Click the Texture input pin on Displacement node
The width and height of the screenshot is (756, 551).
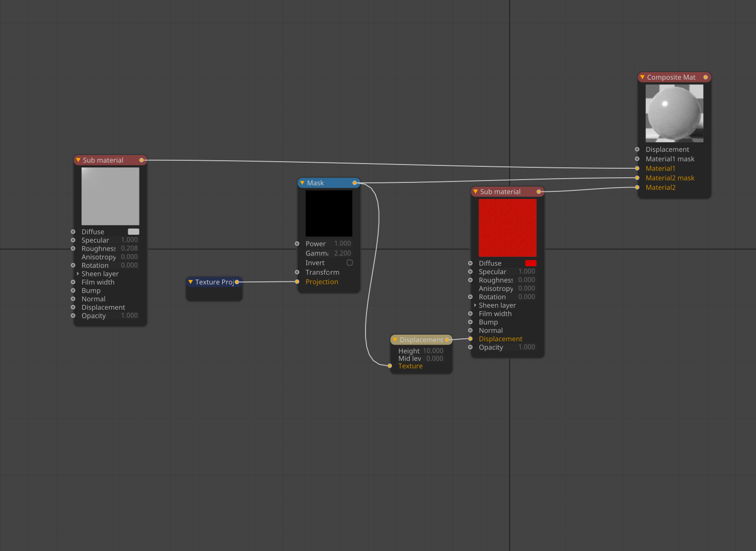click(x=390, y=366)
